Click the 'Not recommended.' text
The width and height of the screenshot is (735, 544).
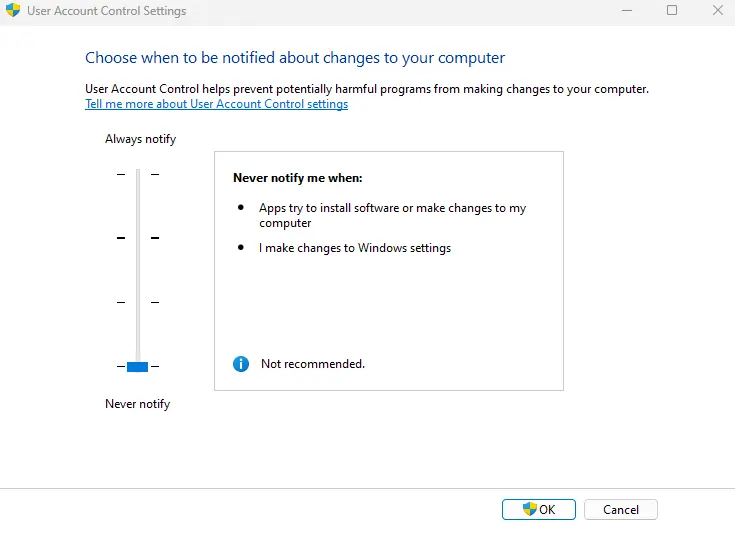[313, 364]
